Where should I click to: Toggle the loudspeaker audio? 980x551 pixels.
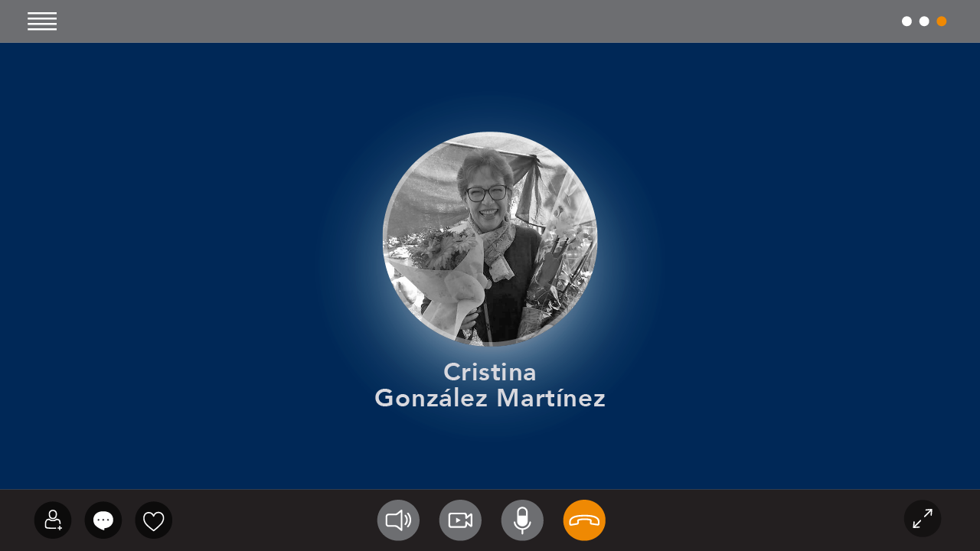(398, 520)
